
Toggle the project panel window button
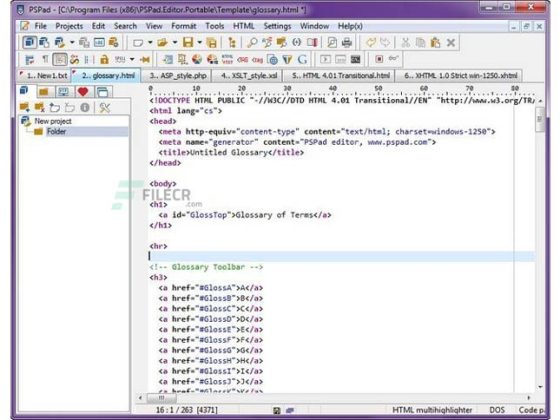coord(30,42)
